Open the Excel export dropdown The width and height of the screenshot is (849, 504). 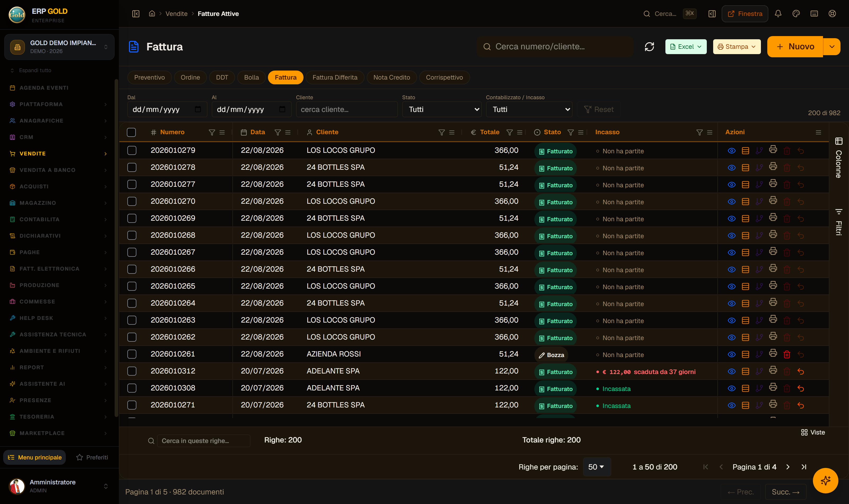tap(686, 46)
